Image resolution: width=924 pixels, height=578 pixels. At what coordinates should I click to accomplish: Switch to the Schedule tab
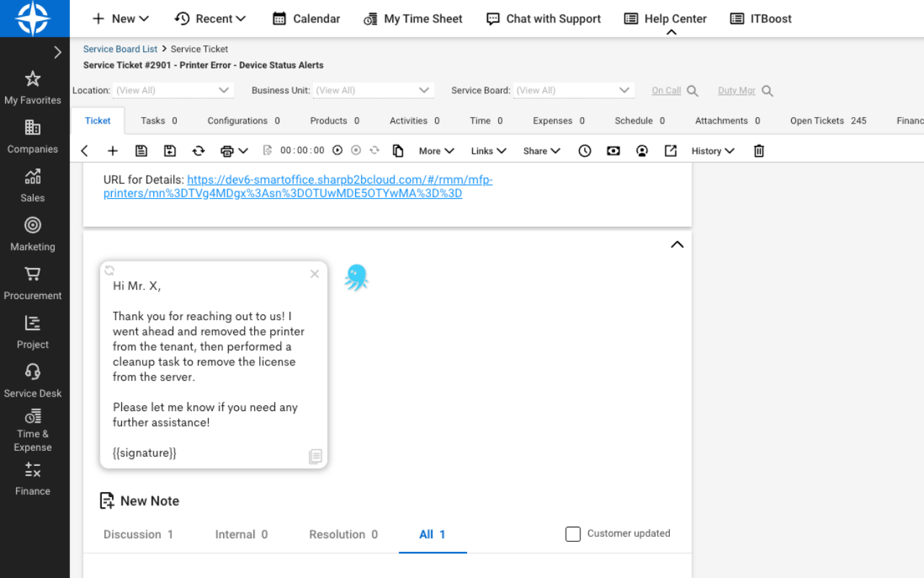(x=640, y=121)
